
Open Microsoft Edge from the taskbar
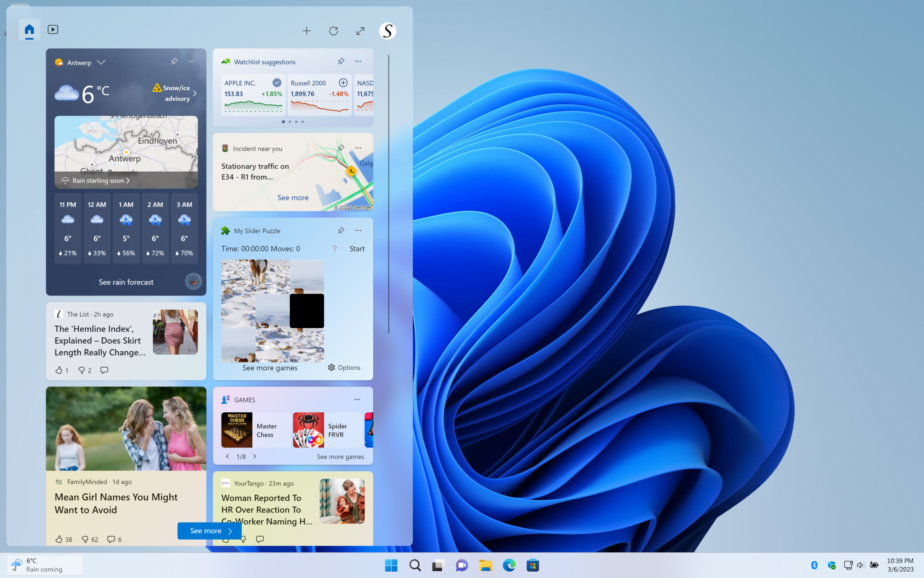[509, 565]
